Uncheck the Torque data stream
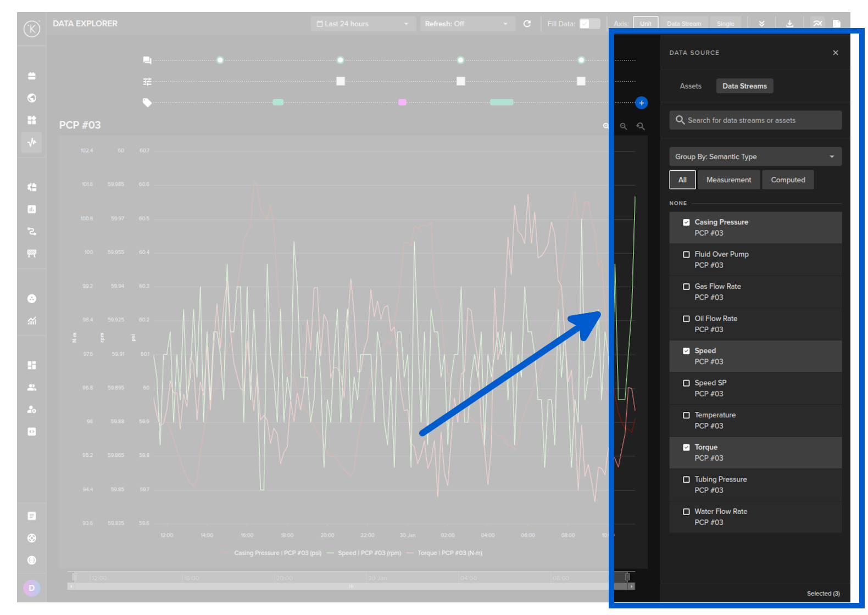 (686, 448)
